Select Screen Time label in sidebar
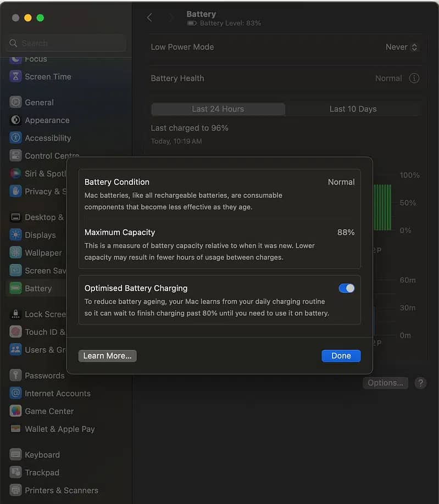Image resolution: width=439 pixels, height=504 pixels. 48,76
